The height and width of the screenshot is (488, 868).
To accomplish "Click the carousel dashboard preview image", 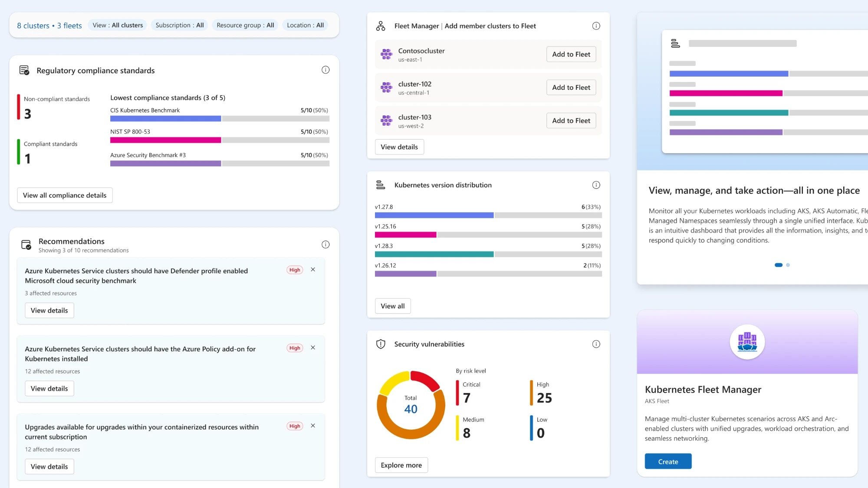I will (765, 92).
